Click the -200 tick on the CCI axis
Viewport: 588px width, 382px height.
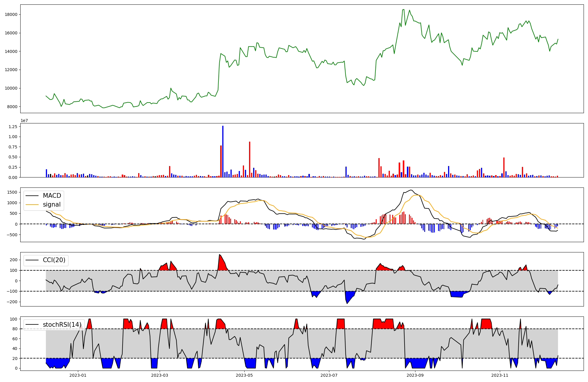[x=12, y=302]
